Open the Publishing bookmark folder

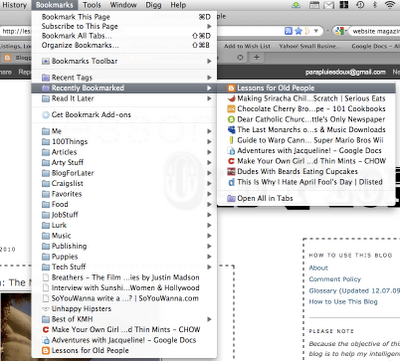tap(124, 246)
